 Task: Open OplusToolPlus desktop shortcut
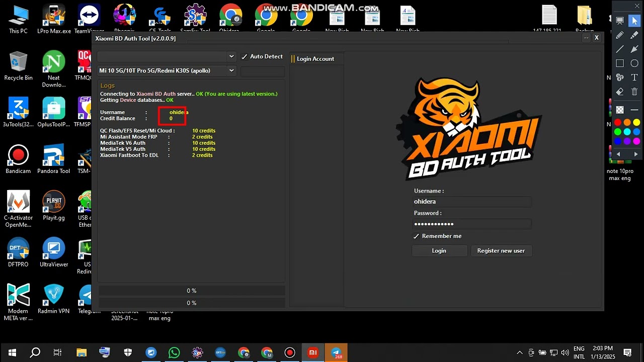pyautogui.click(x=54, y=112)
